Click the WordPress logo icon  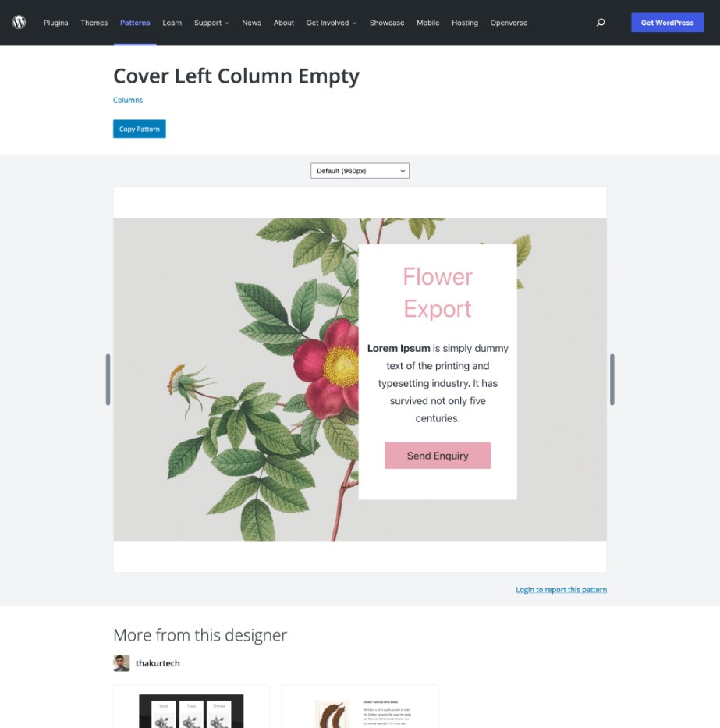19,23
